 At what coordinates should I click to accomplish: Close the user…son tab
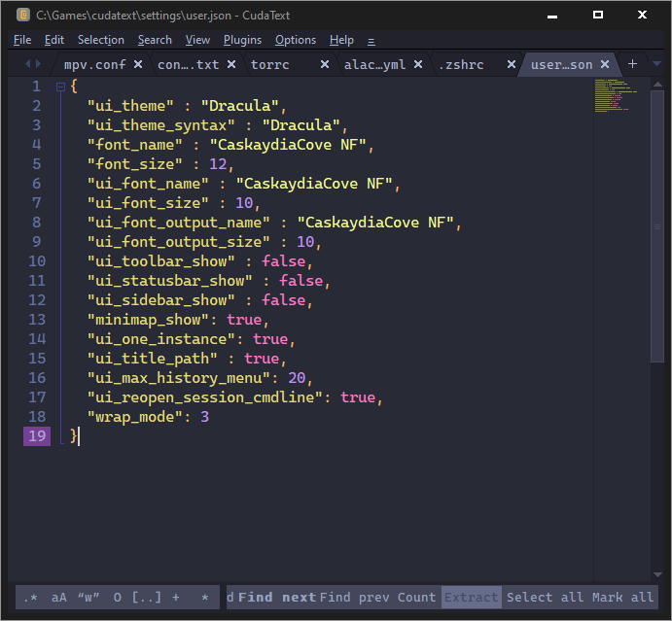point(605,64)
